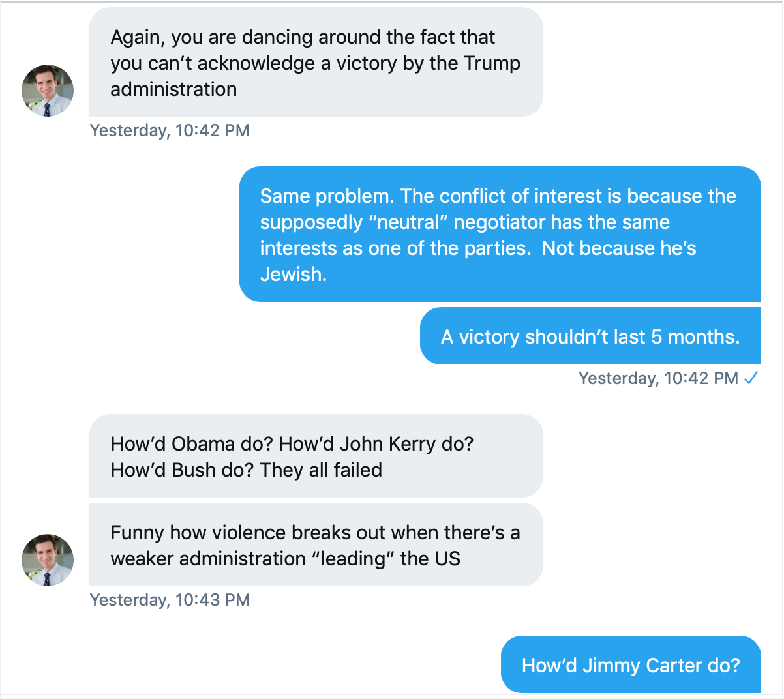This screenshot has height=699, width=784.
Task: Click the delivered indicator next to timestamp
Action: pyautogui.click(x=752, y=378)
